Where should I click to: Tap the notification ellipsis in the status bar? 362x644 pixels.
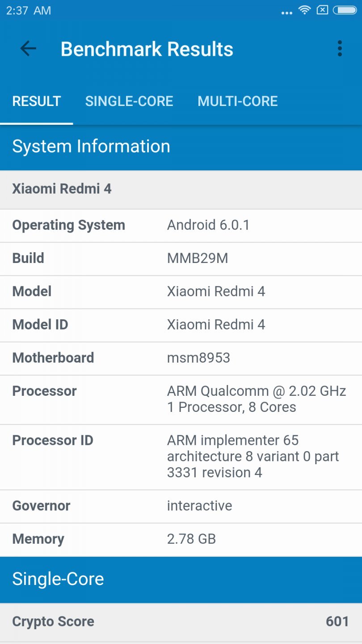tap(286, 13)
